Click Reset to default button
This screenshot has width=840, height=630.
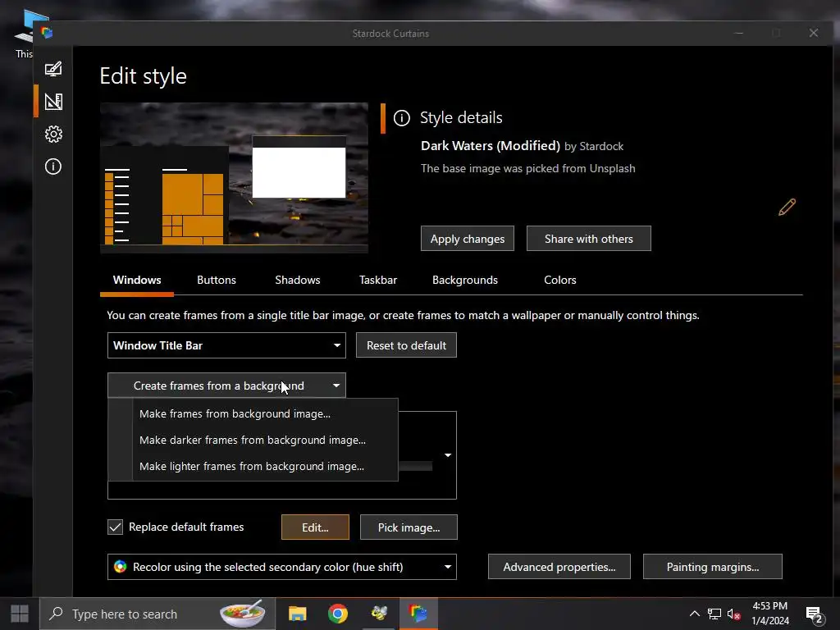406,345
